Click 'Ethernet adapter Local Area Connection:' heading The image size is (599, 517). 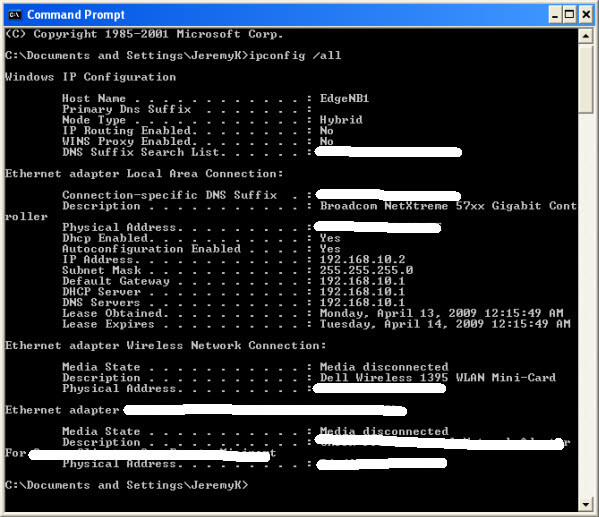tap(144, 173)
